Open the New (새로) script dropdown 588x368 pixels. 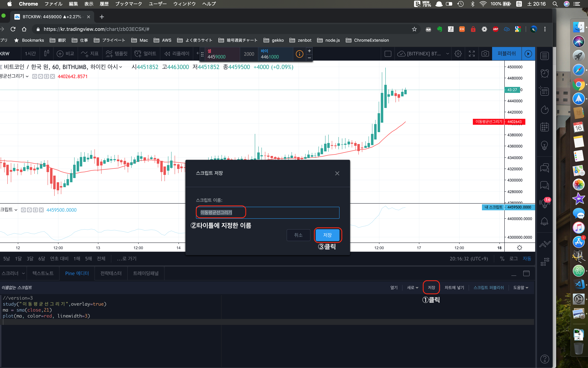pos(413,287)
